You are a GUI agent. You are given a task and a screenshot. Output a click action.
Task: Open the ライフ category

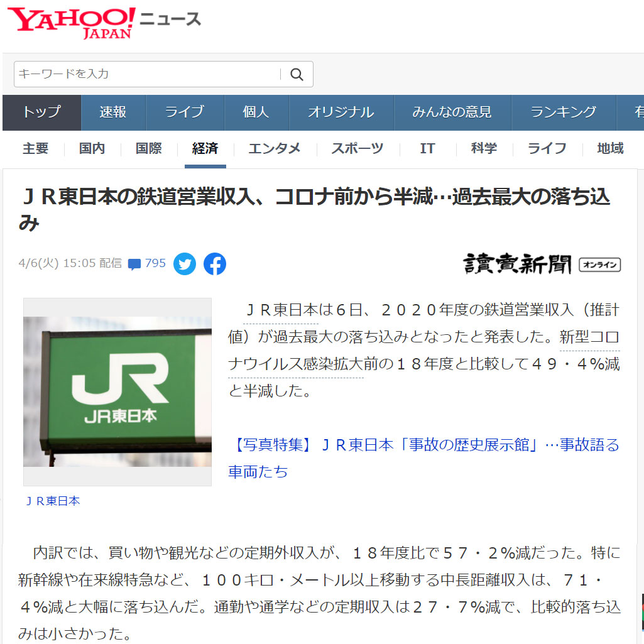pos(547,149)
